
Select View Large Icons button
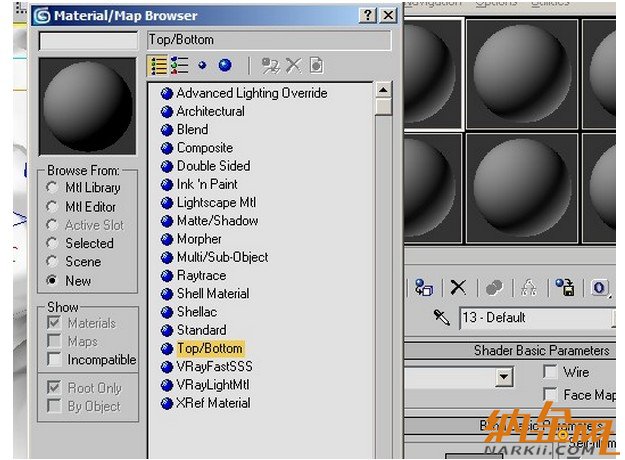click(x=225, y=65)
